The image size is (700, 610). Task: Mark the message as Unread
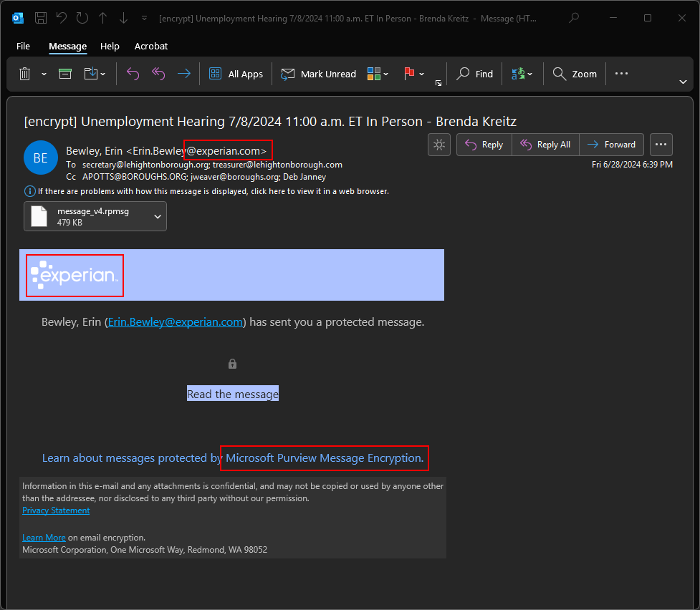coord(319,74)
